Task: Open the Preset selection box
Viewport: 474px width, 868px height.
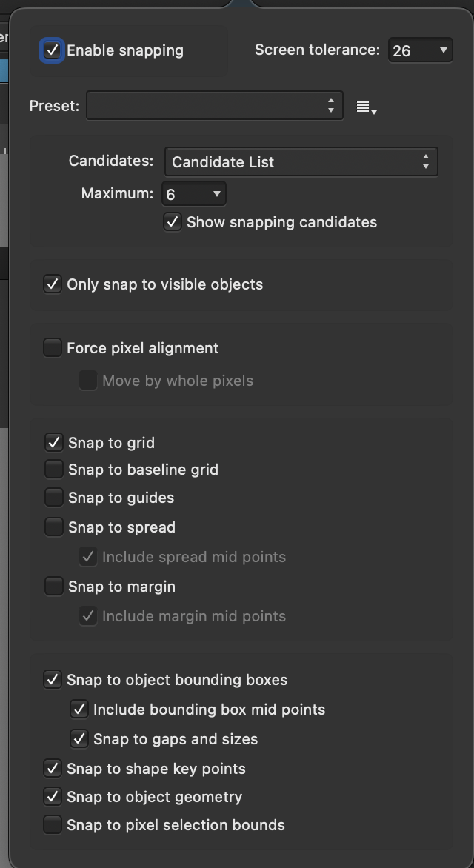Action: 215,106
